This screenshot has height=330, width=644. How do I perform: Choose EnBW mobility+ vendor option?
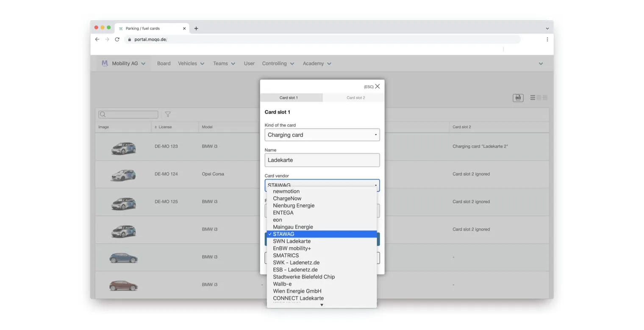pyautogui.click(x=322, y=248)
